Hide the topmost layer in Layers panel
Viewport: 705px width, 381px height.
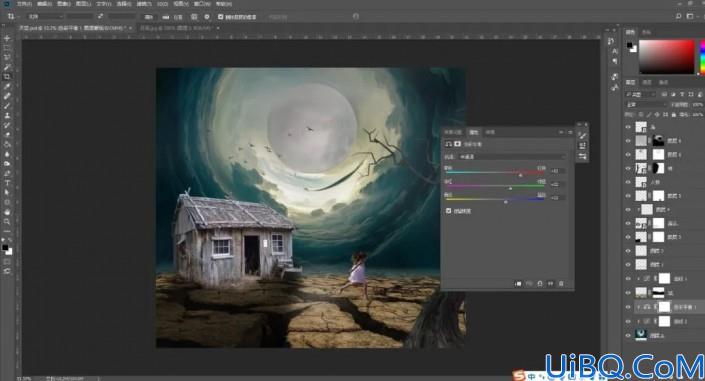click(x=628, y=127)
